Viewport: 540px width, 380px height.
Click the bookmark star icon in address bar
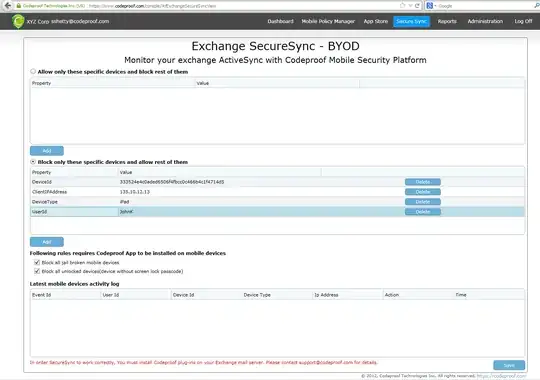coord(403,6)
